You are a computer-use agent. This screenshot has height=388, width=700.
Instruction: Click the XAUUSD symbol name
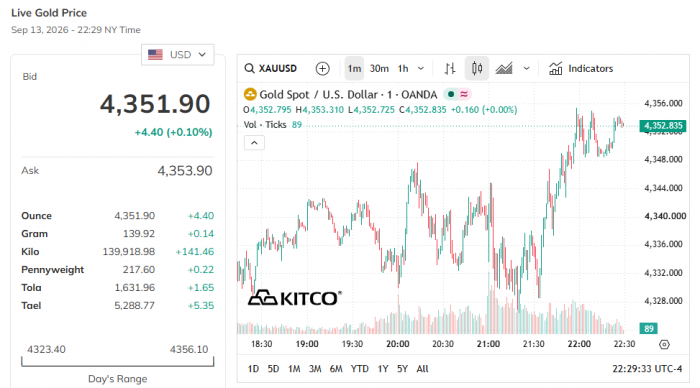[x=278, y=68]
